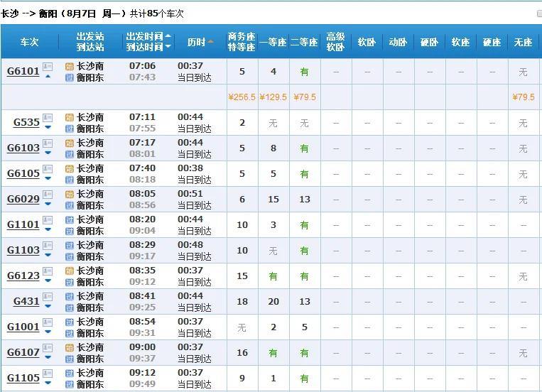Image resolution: width=542 pixels, height=392 pixels.
Task: Click the 二等座 column header
Action: pos(304,42)
